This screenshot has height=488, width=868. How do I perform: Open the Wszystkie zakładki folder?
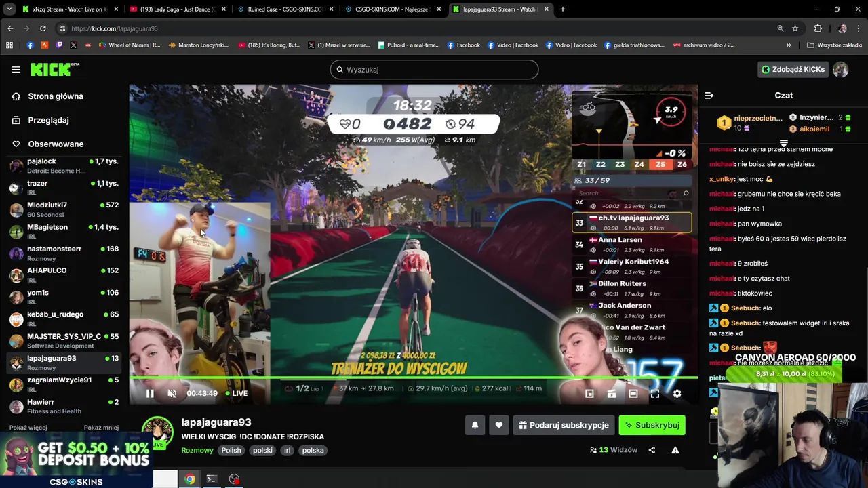tap(834, 45)
